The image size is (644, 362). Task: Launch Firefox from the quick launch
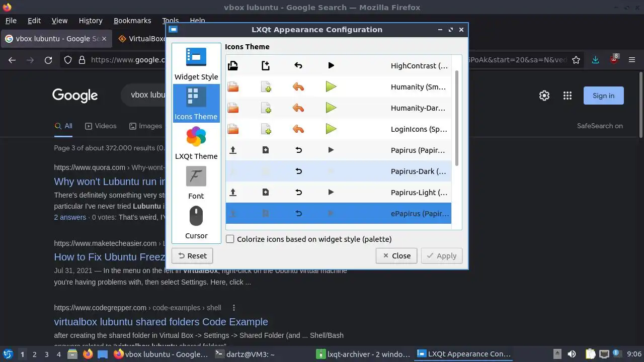(x=88, y=354)
